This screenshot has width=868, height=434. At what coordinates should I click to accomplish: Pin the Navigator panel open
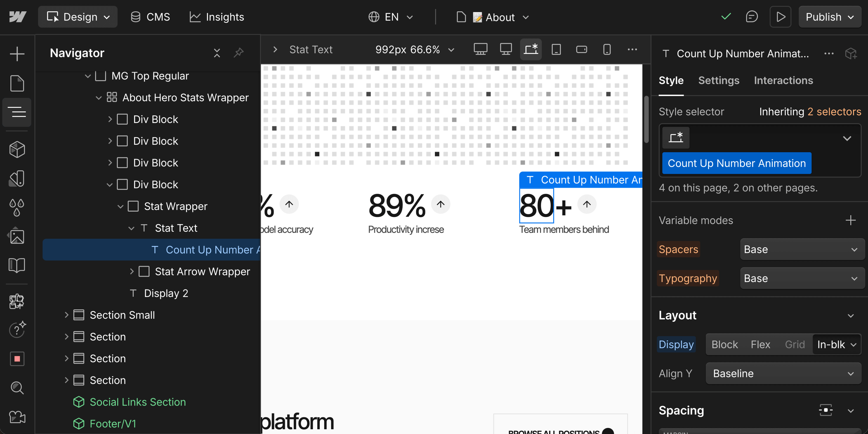click(239, 53)
